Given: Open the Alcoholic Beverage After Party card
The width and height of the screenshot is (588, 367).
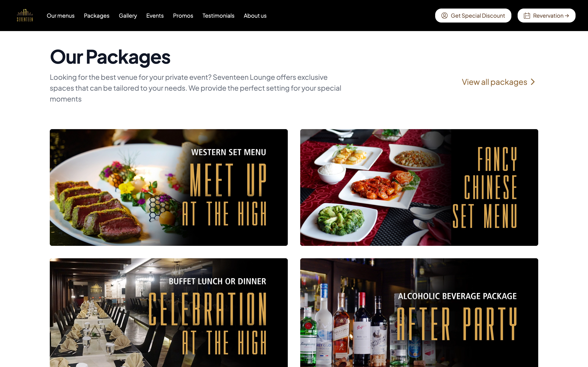Looking at the screenshot, I should (x=419, y=313).
